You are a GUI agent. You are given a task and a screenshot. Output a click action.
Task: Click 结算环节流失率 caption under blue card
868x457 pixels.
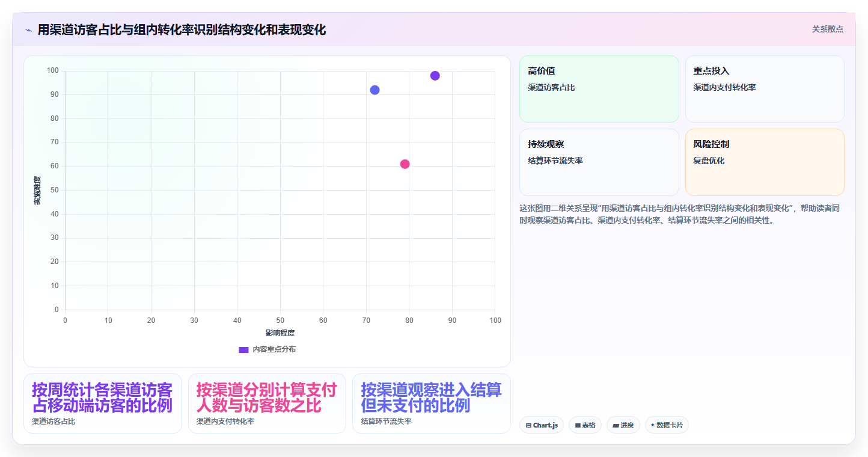pos(386,422)
